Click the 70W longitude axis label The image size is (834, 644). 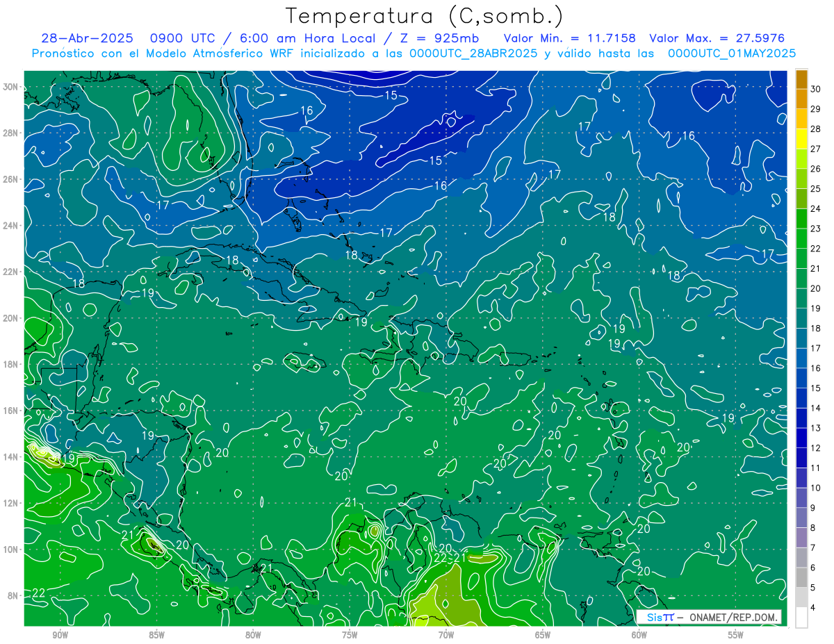tap(446, 636)
